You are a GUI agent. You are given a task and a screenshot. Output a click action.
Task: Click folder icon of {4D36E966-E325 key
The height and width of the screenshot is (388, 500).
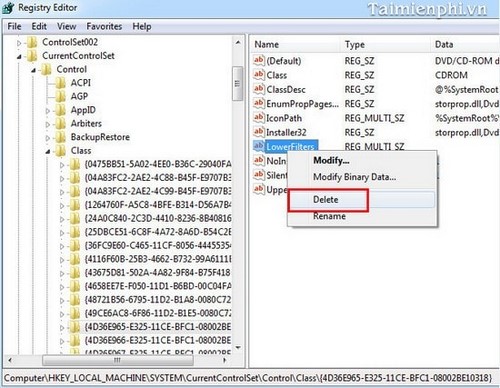click(75, 341)
